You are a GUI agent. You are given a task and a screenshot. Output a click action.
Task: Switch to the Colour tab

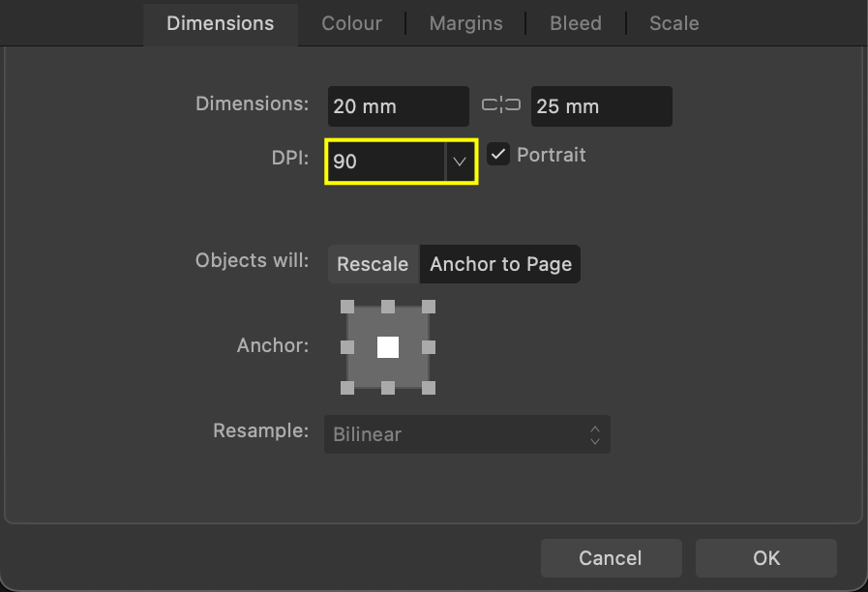[351, 23]
